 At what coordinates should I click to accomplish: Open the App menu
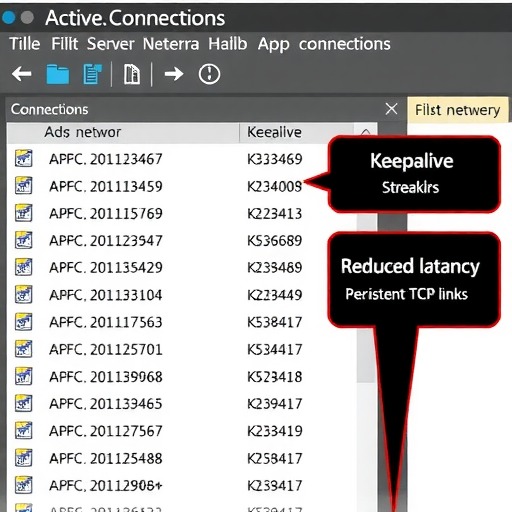274,45
